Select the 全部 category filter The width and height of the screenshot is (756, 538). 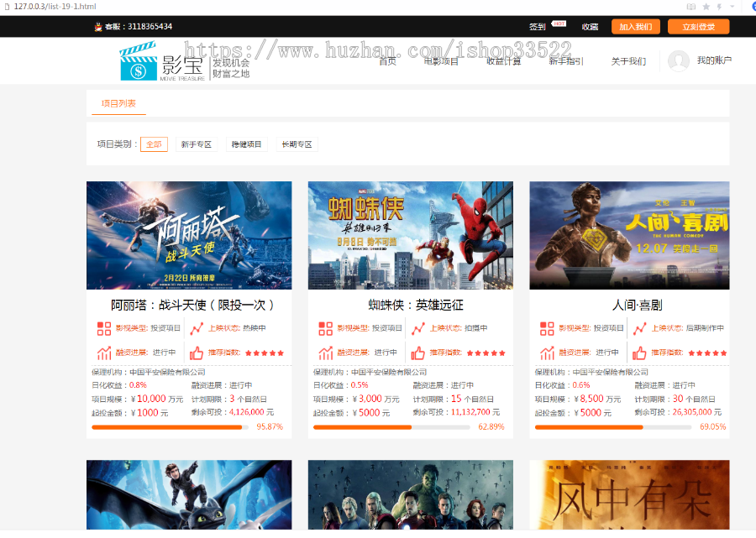154,144
